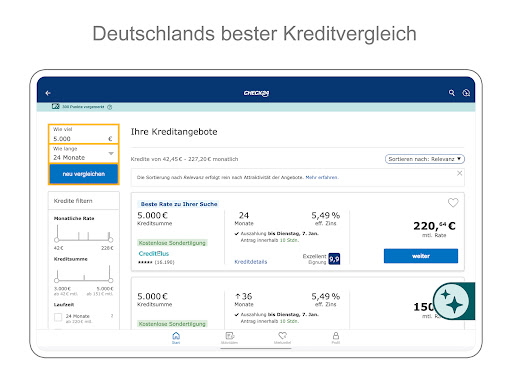
Task: Click the Monatliche Rate slider right handle
Action: pos(110,240)
